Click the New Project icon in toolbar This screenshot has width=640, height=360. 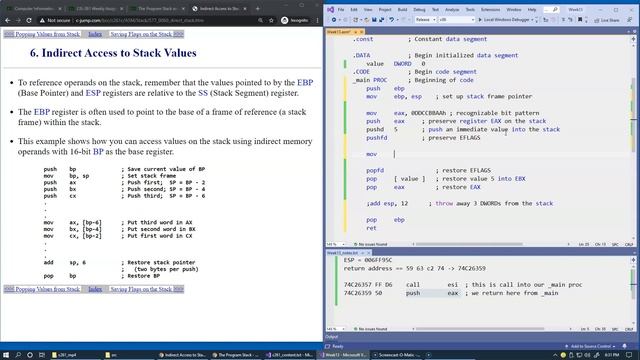pos(356,20)
